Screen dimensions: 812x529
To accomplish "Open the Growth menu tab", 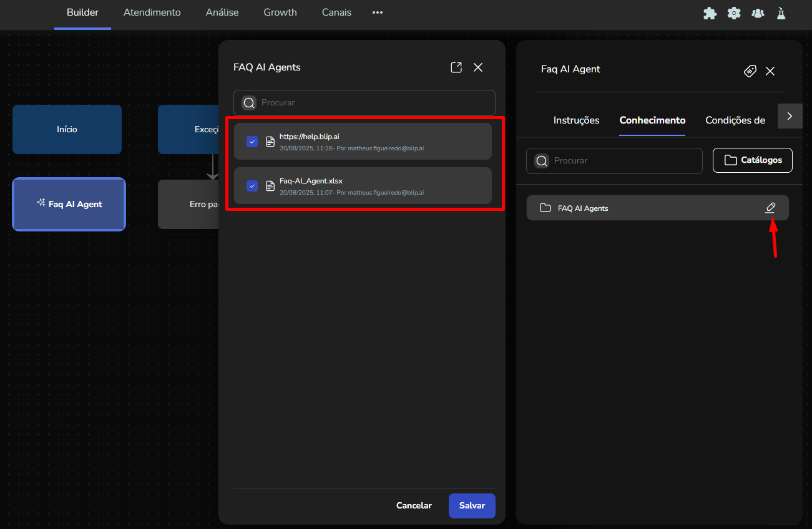I will [280, 12].
